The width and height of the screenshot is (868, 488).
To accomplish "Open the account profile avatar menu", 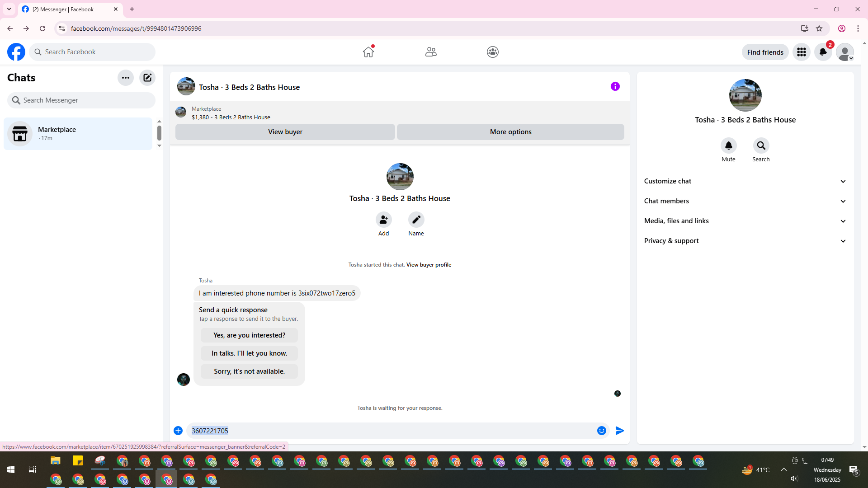I will coord(845,52).
